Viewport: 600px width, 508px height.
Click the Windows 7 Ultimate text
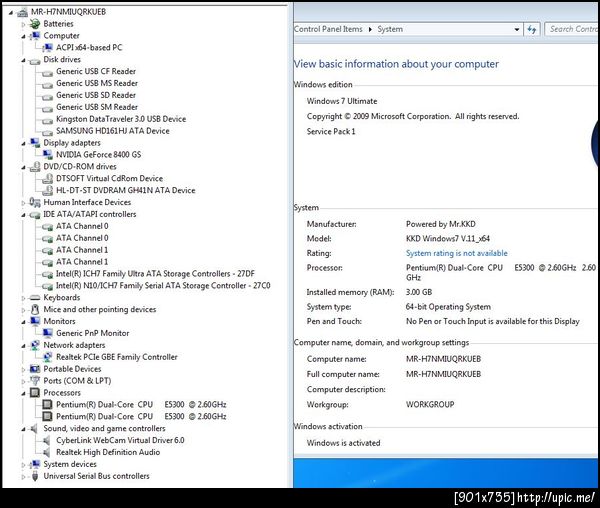tap(342, 101)
